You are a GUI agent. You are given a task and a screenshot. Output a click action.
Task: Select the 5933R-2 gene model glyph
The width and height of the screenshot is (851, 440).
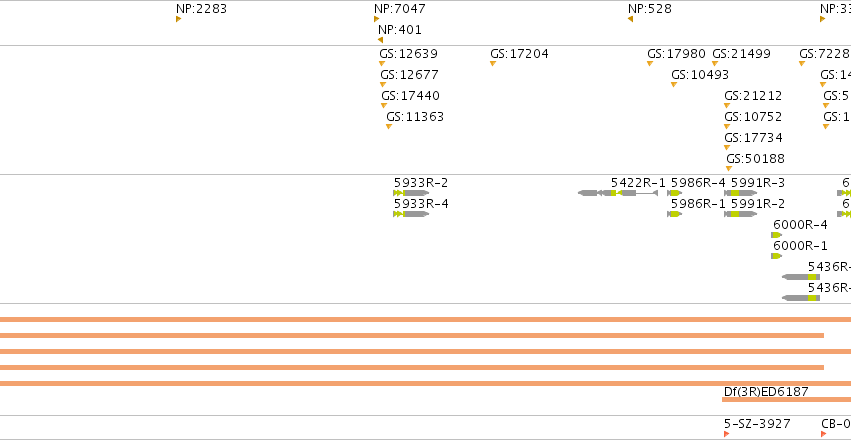411,193
